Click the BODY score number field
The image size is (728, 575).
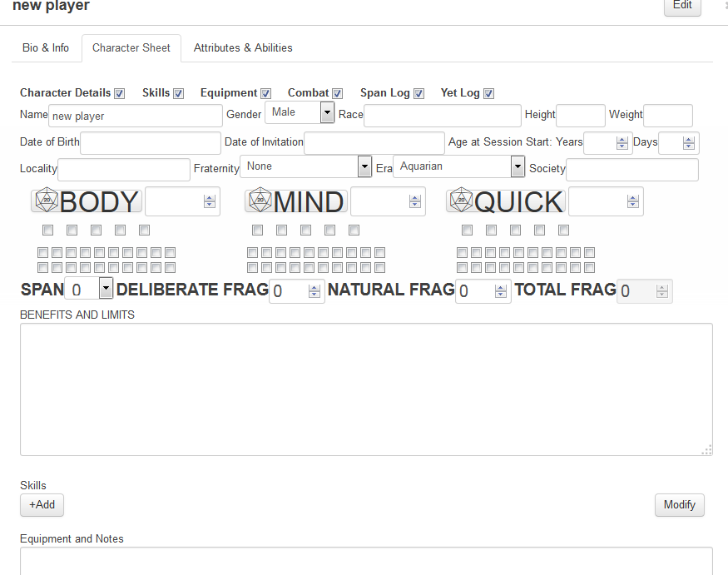click(x=182, y=201)
